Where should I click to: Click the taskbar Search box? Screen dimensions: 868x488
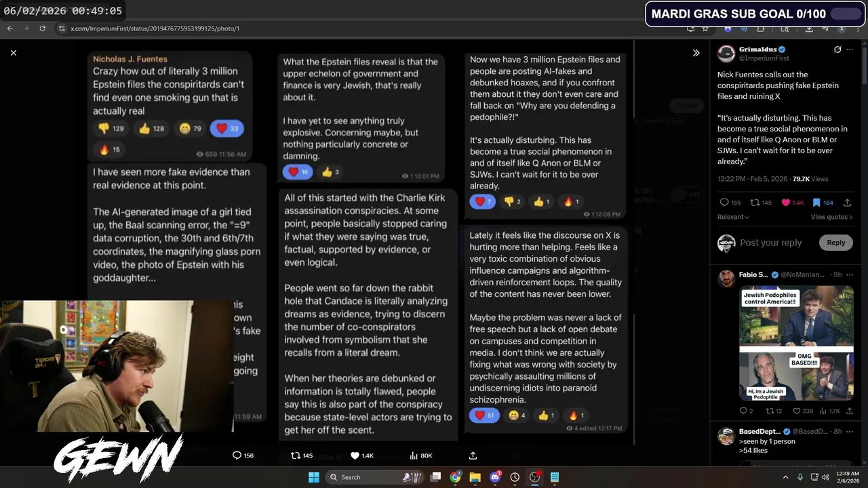click(374, 477)
